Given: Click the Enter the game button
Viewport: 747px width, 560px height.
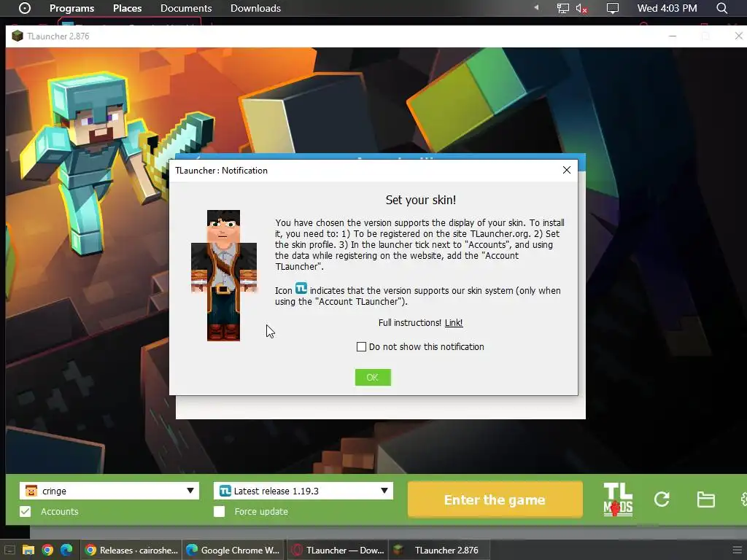Looking at the screenshot, I should 495,499.
